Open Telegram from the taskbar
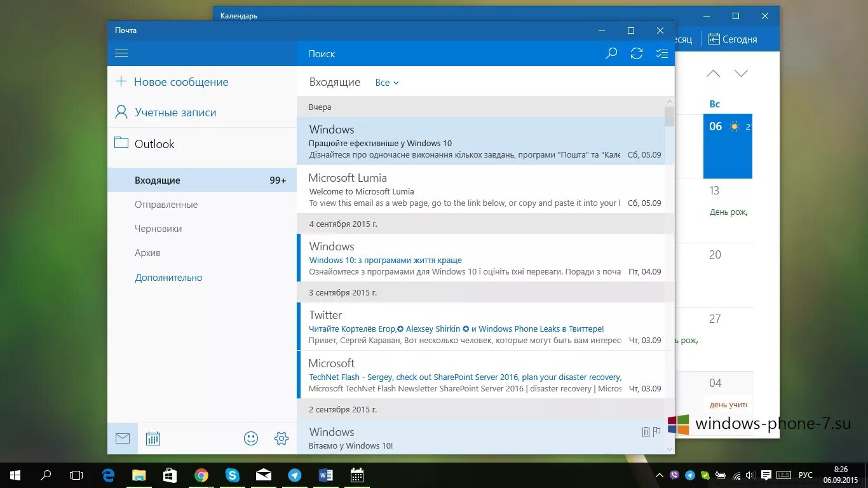The height and width of the screenshot is (488, 868). 294,475
